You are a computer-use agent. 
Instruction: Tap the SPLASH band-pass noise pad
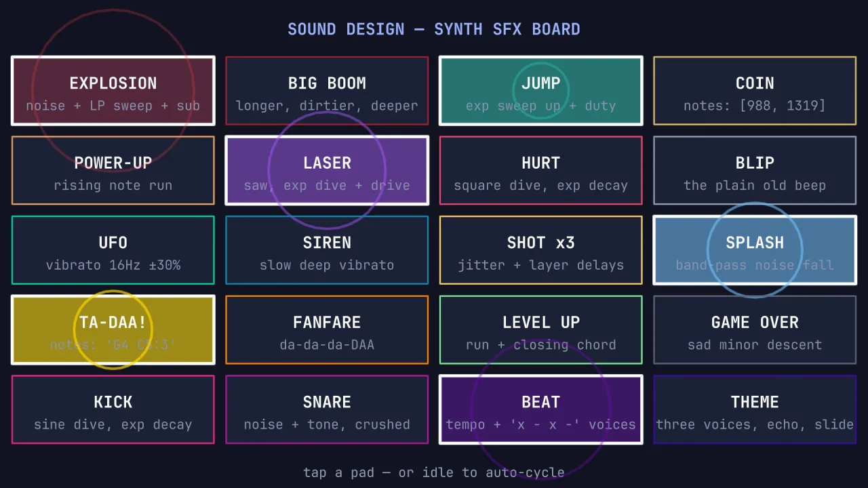[x=755, y=250]
